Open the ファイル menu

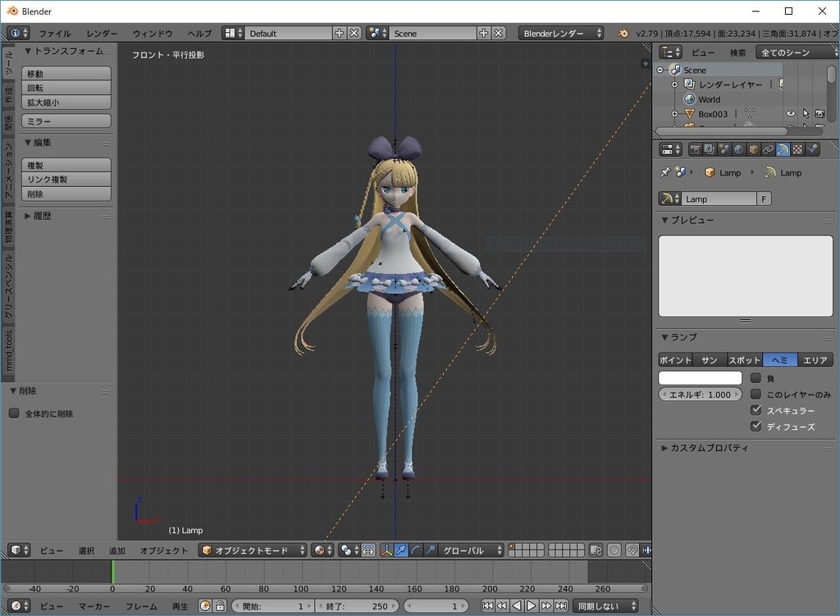tap(55, 33)
